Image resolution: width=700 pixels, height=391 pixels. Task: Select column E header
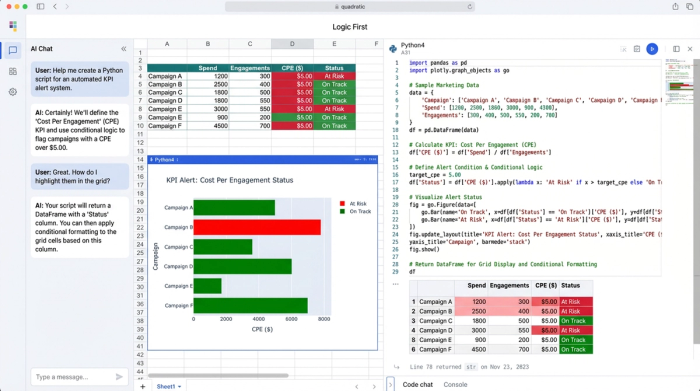(334, 44)
